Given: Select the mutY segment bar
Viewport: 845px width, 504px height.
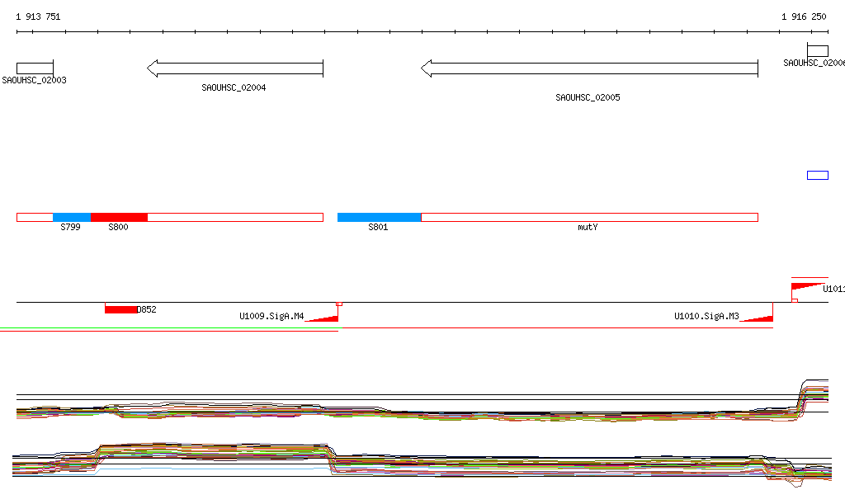Looking at the screenshot, I should pyautogui.click(x=589, y=218).
